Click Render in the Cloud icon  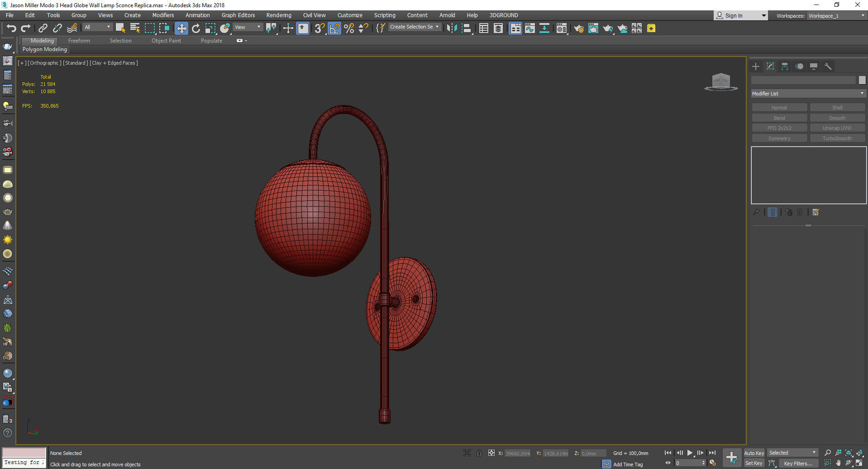[622, 28]
